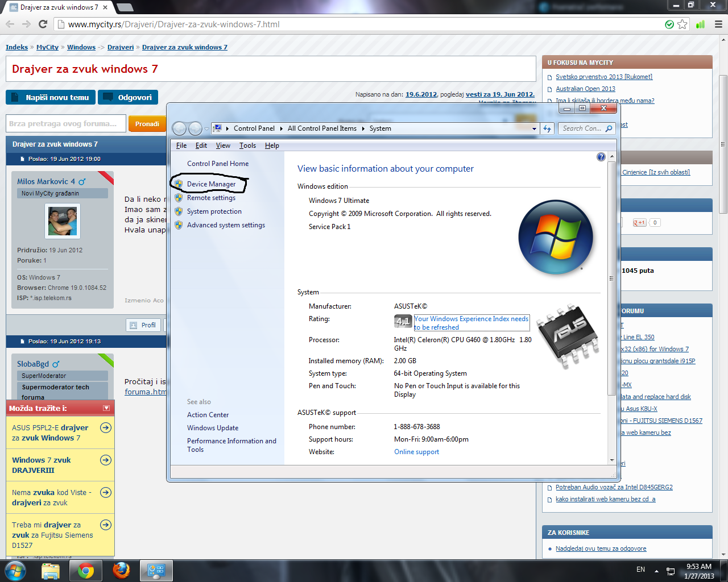
Task: Open Action Center under See also
Action: click(x=208, y=415)
